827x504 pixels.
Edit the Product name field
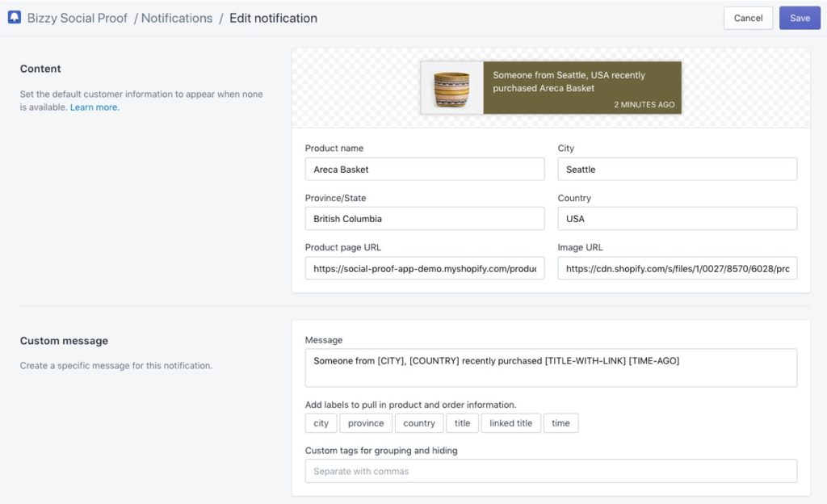pyautogui.click(x=425, y=170)
